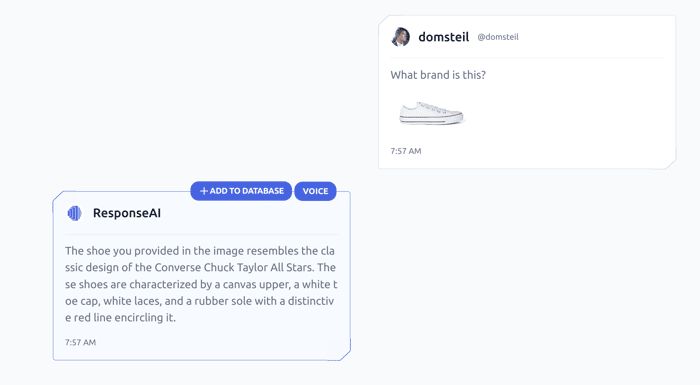Click the ResponseAI waveform logo icon

coord(75,213)
